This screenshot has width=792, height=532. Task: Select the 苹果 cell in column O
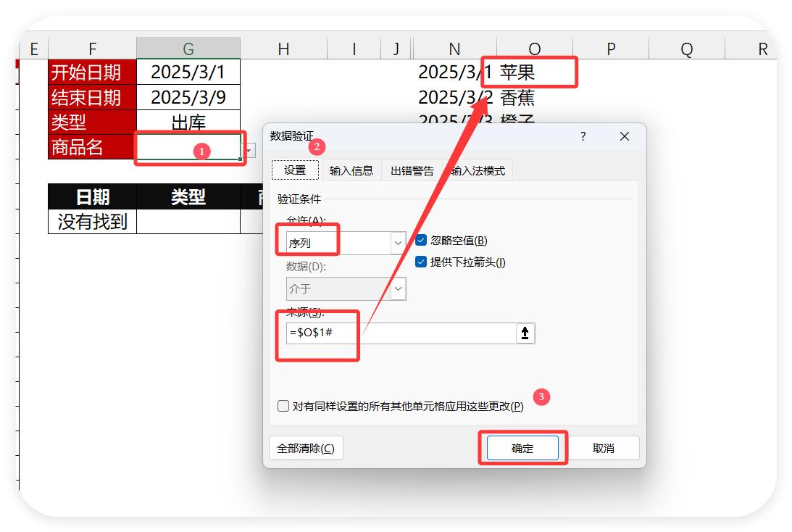pos(535,72)
